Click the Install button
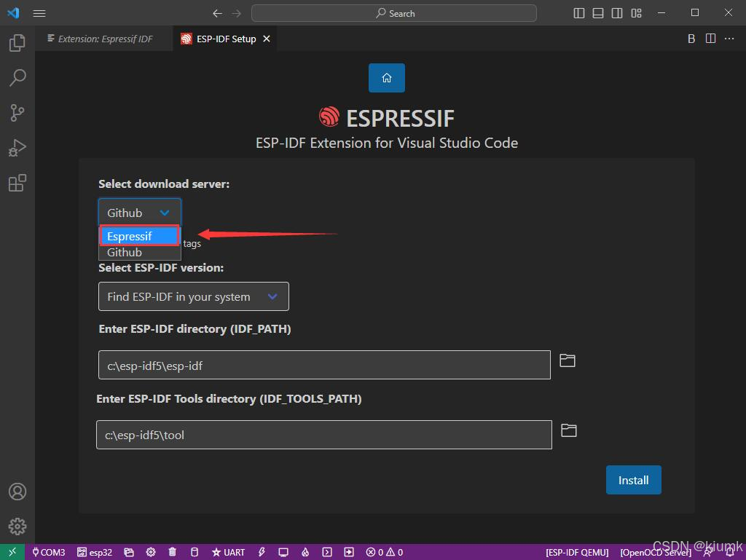 633,480
